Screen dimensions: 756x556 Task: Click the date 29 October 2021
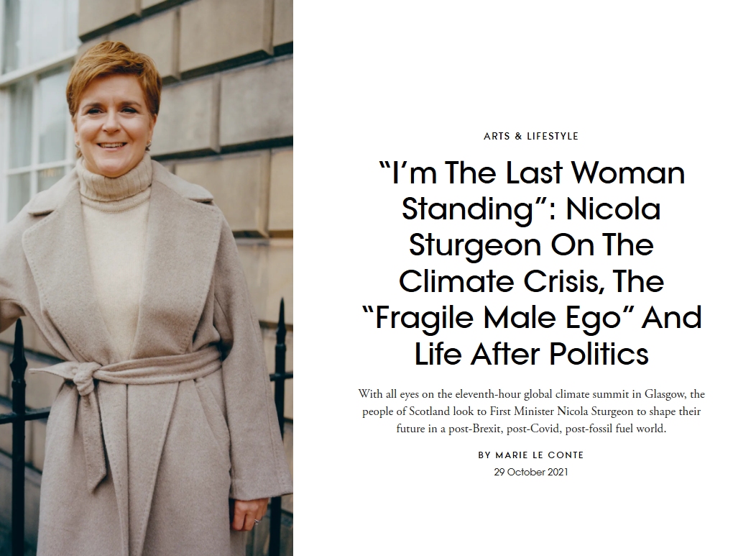click(x=531, y=472)
